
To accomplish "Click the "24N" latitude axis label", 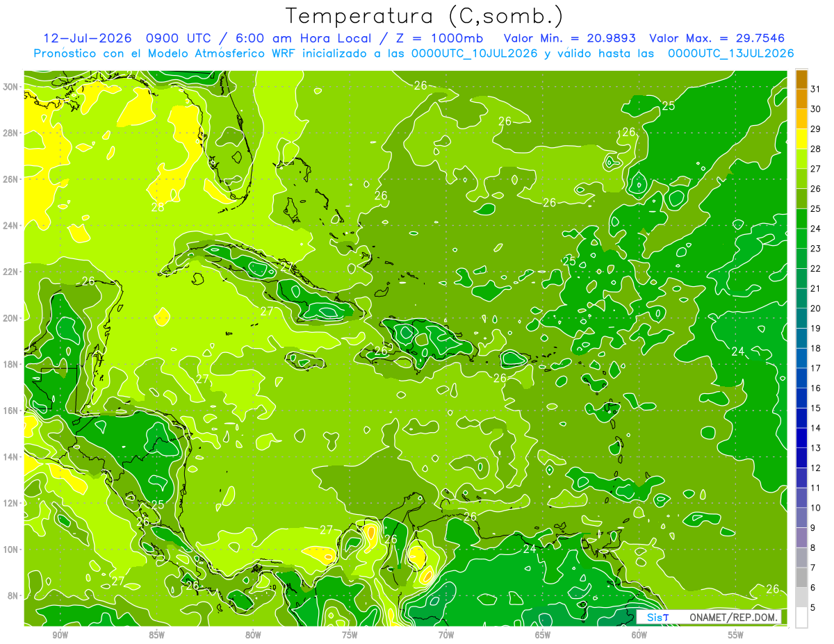I will (10, 226).
